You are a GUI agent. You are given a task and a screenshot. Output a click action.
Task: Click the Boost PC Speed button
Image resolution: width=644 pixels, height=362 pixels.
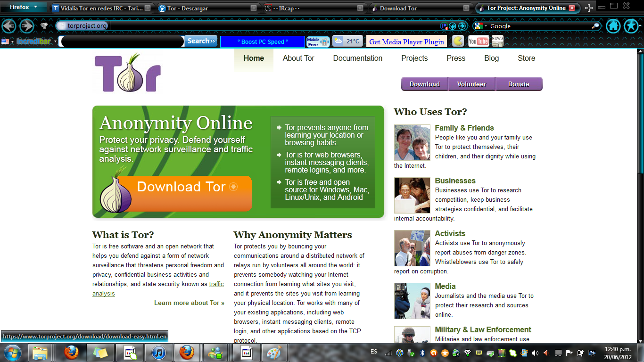coord(263,42)
